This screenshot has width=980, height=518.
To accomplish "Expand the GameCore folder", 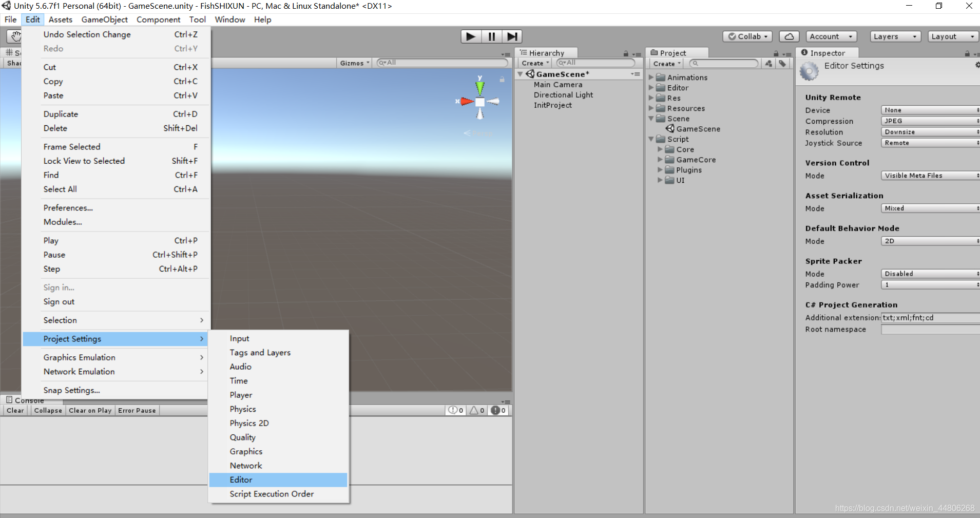I will coord(660,159).
